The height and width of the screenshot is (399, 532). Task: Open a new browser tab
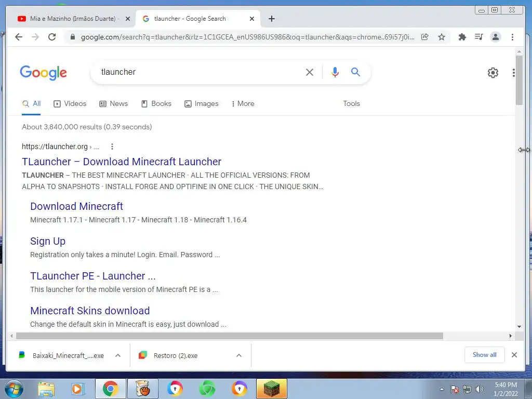(271, 19)
